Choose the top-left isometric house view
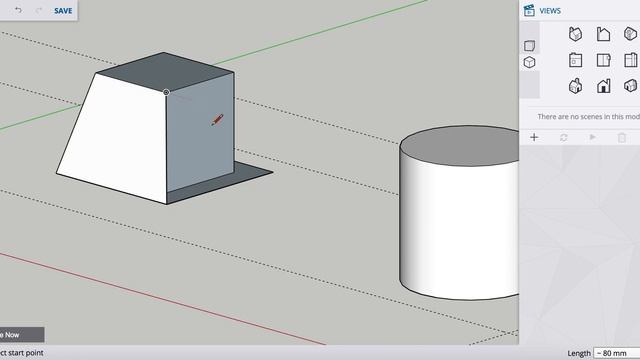 576,33
